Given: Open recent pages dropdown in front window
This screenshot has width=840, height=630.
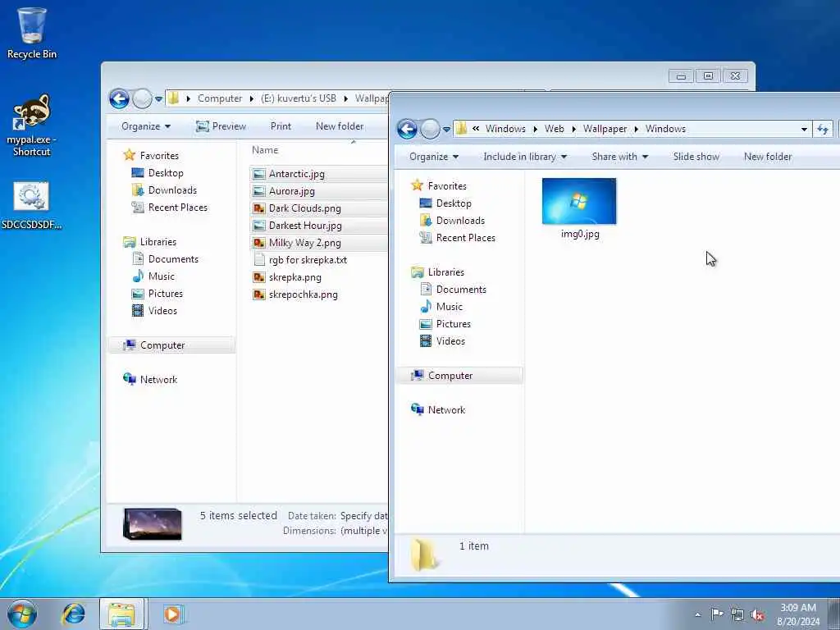Looking at the screenshot, I should 446,129.
